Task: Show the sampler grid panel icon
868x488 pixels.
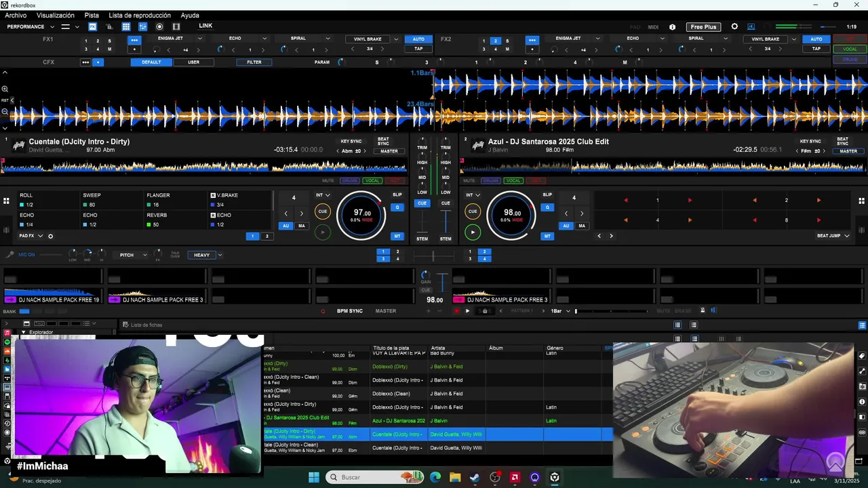Action: tap(126, 26)
